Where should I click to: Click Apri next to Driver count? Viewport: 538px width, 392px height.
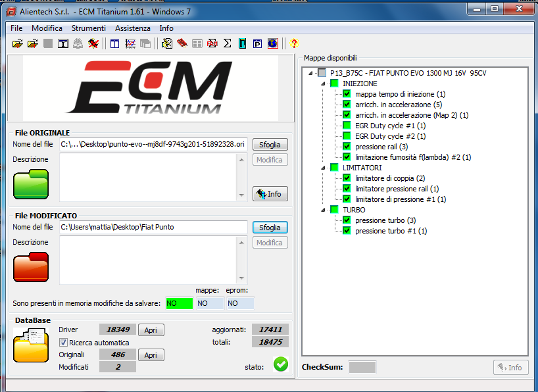pos(151,330)
